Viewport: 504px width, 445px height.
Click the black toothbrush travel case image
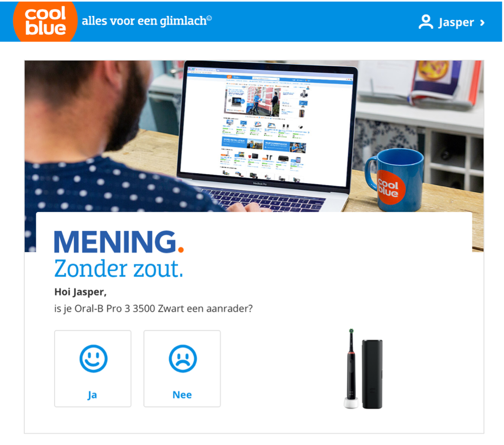(372, 374)
